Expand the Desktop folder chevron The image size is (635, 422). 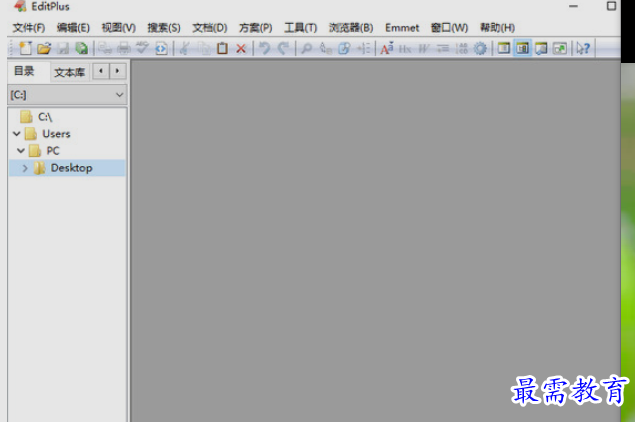(x=25, y=168)
